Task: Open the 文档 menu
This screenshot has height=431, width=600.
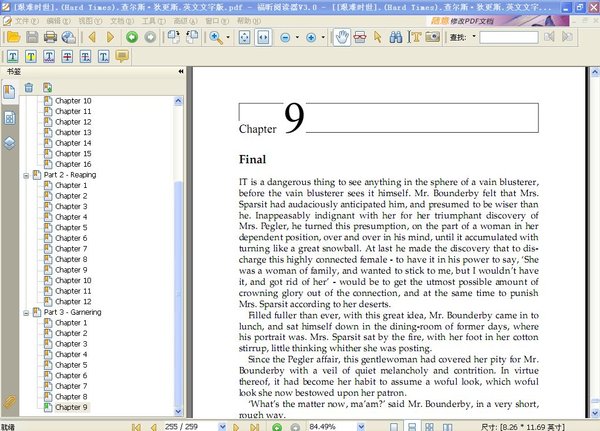Action: click(122, 21)
